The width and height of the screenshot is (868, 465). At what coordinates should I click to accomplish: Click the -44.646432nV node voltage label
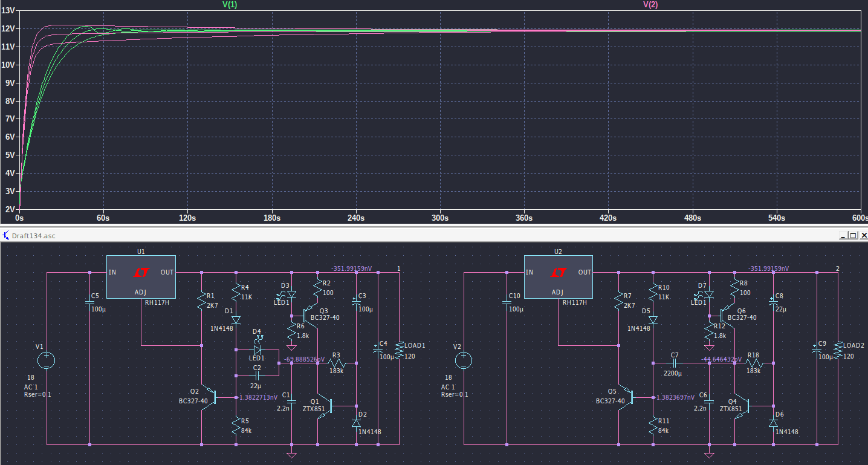tap(721, 359)
